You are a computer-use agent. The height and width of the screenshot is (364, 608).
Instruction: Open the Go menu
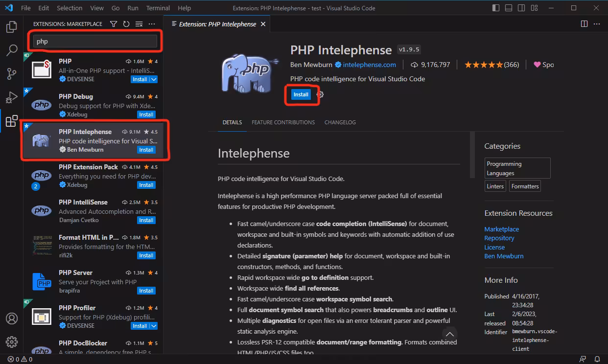pyautogui.click(x=116, y=8)
